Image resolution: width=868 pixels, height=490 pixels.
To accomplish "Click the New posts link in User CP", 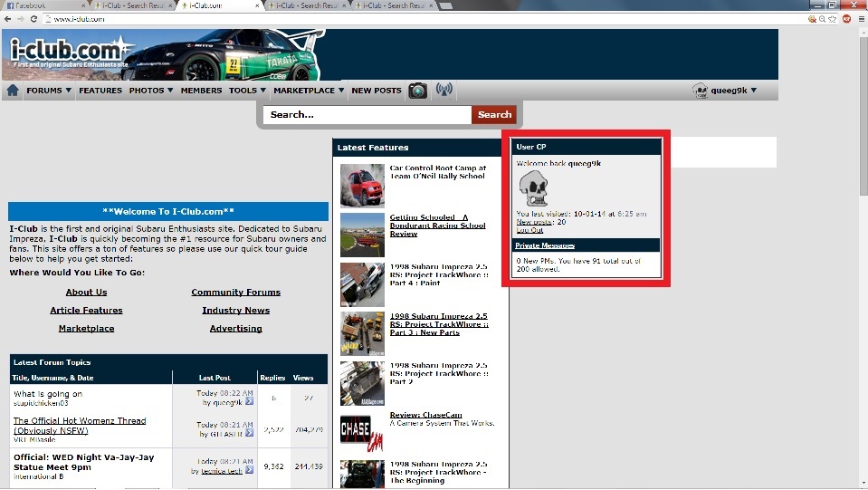I will [x=534, y=222].
